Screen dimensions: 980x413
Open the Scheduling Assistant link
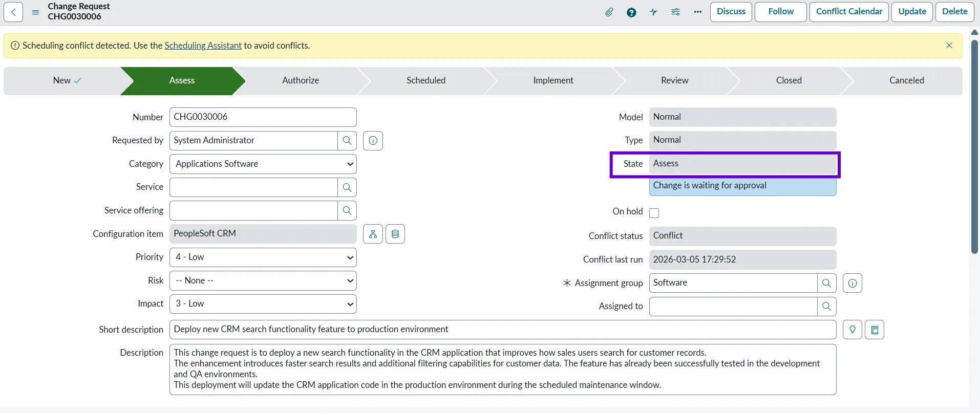203,46
